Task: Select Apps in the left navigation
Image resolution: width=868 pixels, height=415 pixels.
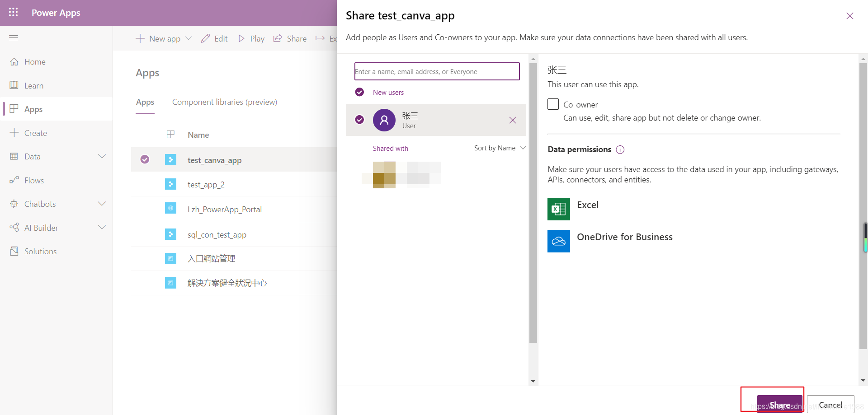Action: tap(56, 109)
